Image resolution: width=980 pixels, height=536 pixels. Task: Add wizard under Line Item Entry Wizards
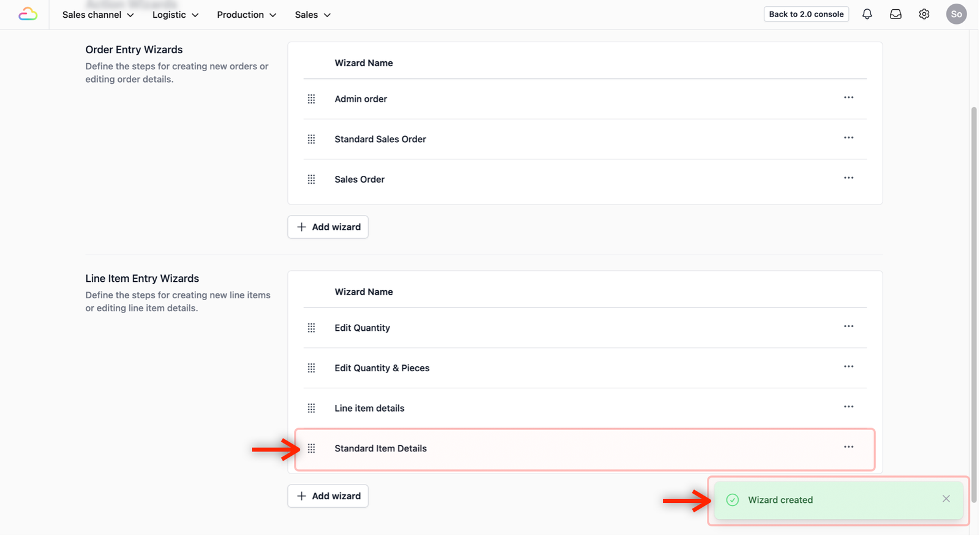(328, 496)
